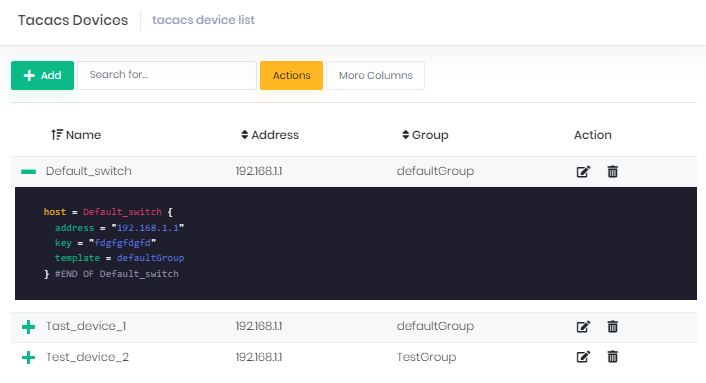Open the More Columns button
Screen dimensions: 706x383
[x=376, y=75]
